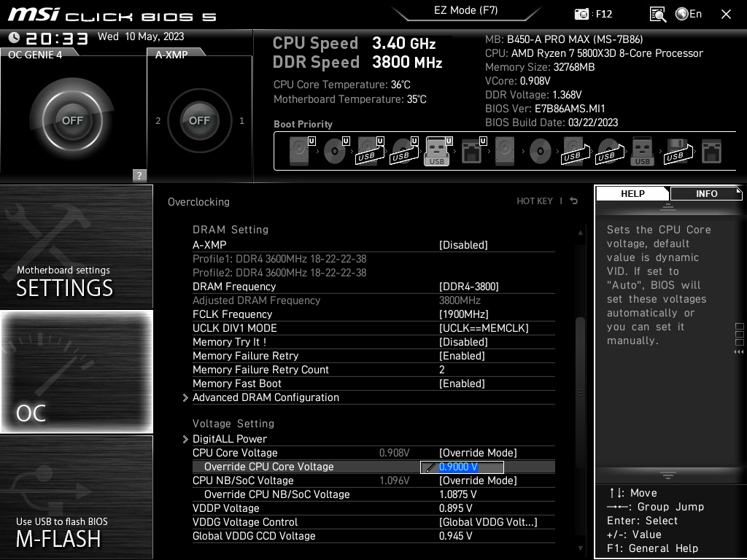Select the first hard disk boot icon
The image size is (747, 560).
click(x=299, y=152)
